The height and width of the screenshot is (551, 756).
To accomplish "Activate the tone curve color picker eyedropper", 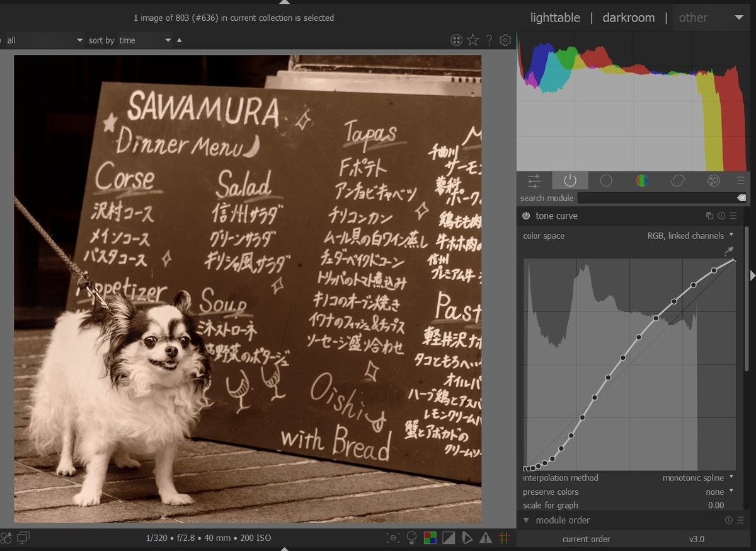I will (x=730, y=252).
